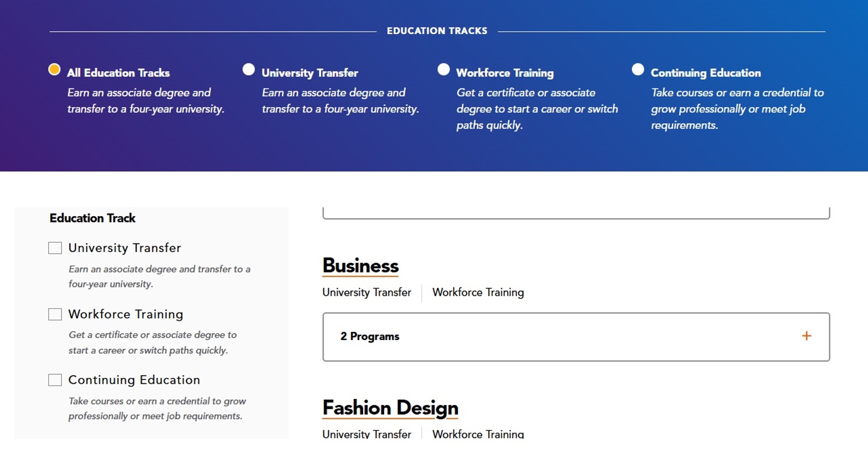The width and height of the screenshot is (868, 453).
Task: Click Workforce Training tag under Business
Action: (x=477, y=292)
